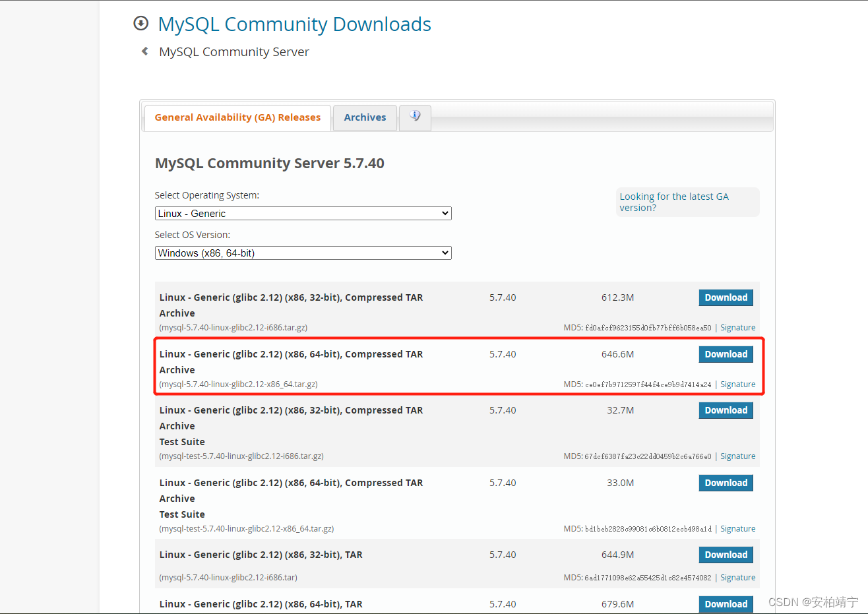The width and height of the screenshot is (868, 614).
Task: Click the 64-bit Compressed TAR Archive title
Action: tap(291, 362)
